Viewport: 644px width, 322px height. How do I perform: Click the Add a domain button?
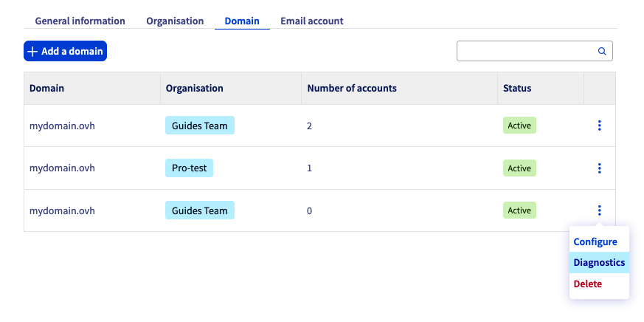coord(66,51)
